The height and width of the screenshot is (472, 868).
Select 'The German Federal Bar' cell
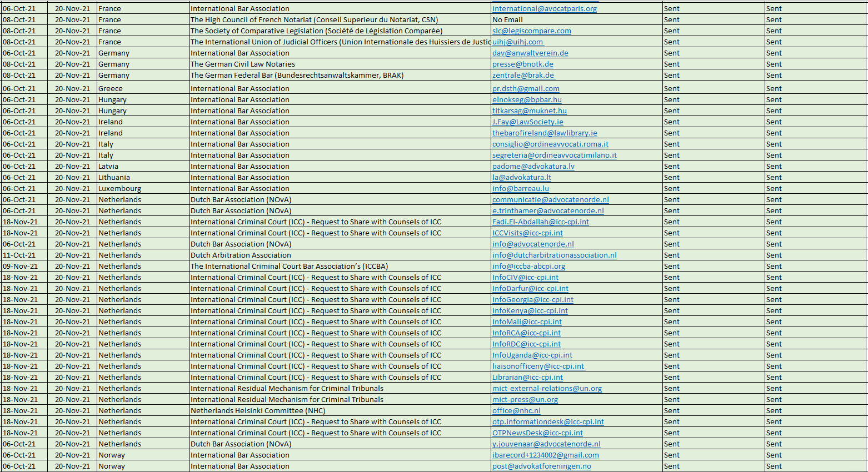tap(340, 76)
